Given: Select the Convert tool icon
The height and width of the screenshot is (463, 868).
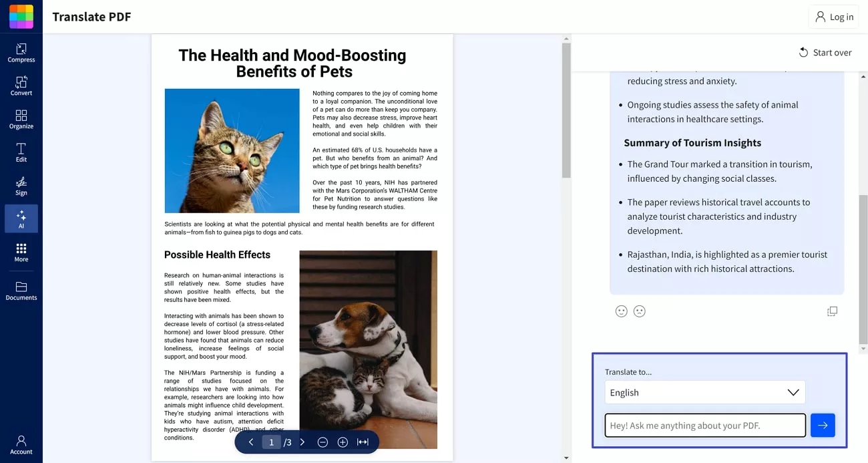Looking at the screenshot, I should tap(21, 86).
